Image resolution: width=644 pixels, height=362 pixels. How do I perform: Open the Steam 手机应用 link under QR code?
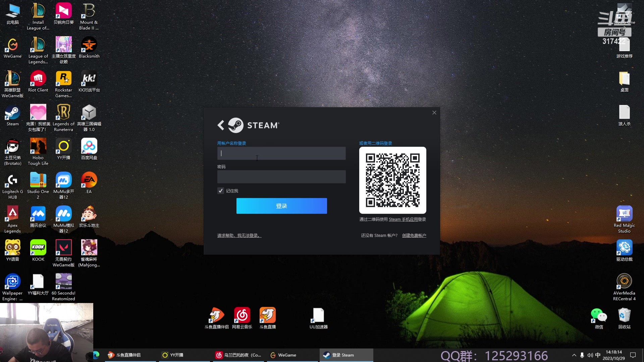click(407, 220)
